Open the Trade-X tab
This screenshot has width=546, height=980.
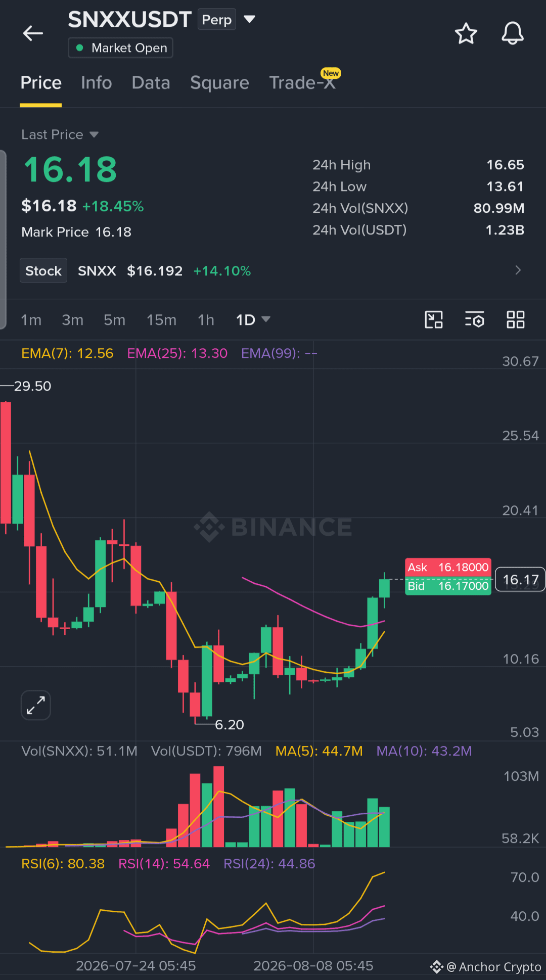[x=302, y=83]
